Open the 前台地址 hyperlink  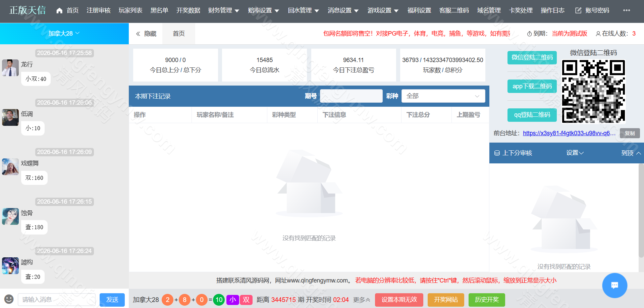point(569,133)
